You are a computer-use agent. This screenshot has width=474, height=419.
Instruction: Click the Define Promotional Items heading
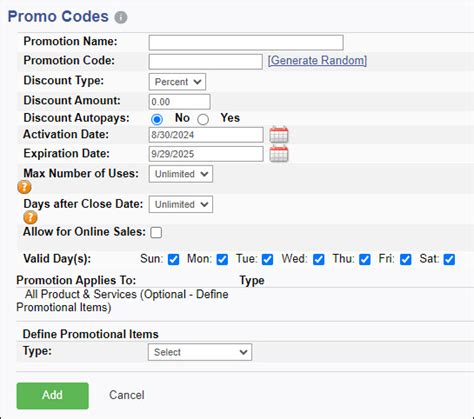[x=90, y=334]
